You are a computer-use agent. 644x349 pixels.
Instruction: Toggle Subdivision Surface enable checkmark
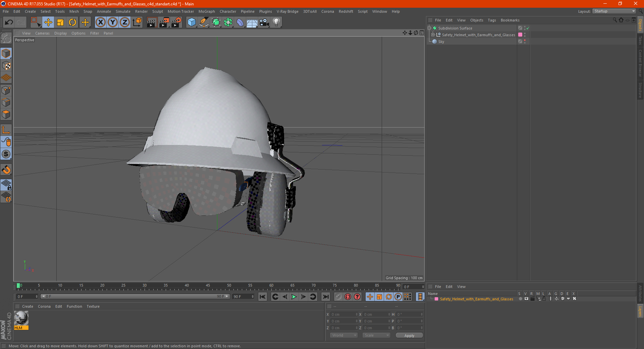[x=528, y=28]
